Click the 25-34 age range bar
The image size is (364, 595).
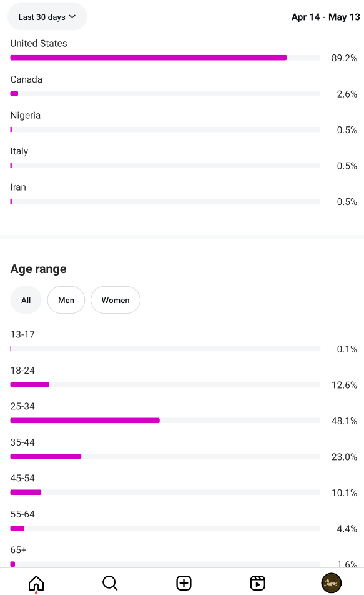pyautogui.click(x=165, y=421)
